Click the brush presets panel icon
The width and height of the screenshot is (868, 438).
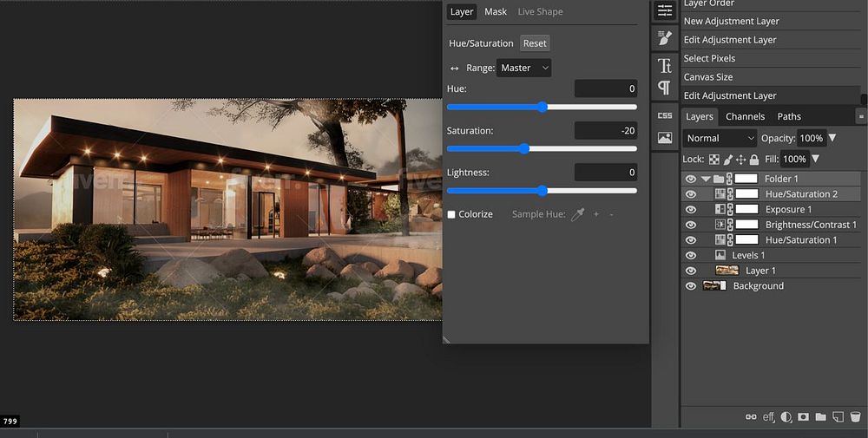tap(665, 38)
